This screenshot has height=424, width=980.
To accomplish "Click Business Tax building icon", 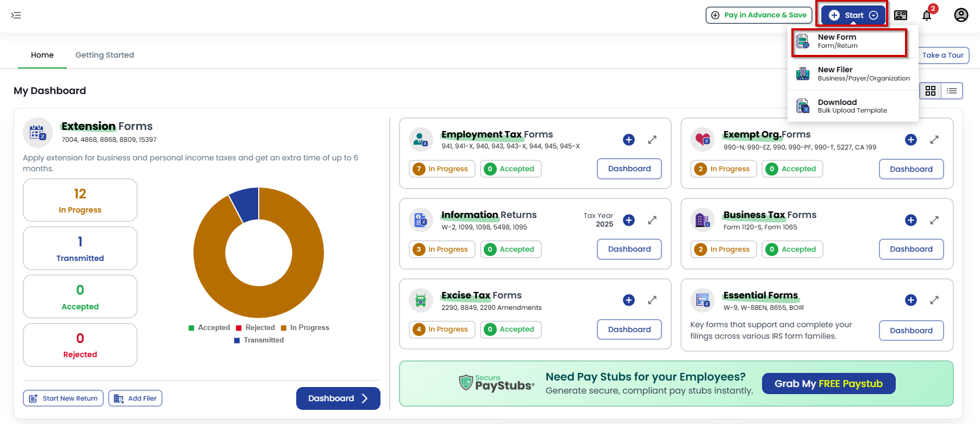I will point(703,220).
